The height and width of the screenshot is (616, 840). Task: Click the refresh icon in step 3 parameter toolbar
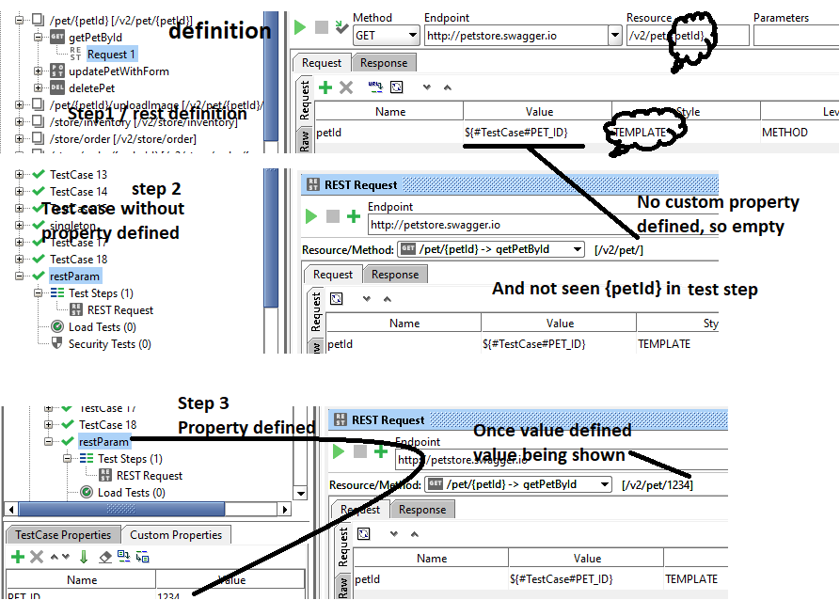364,533
